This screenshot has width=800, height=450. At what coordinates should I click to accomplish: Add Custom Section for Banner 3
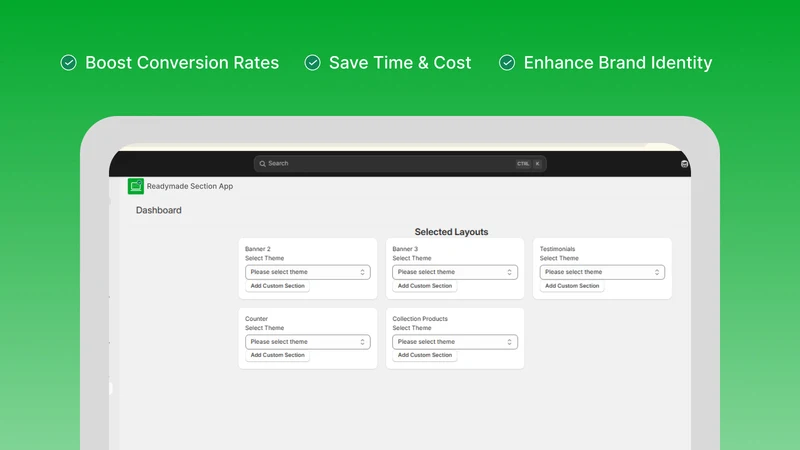coord(424,286)
